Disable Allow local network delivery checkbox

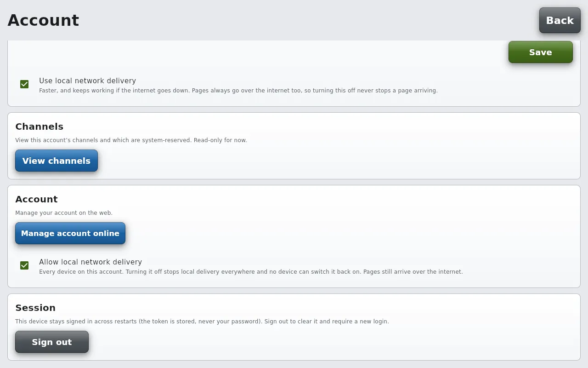pyautogui.click(x=24, y=265)
